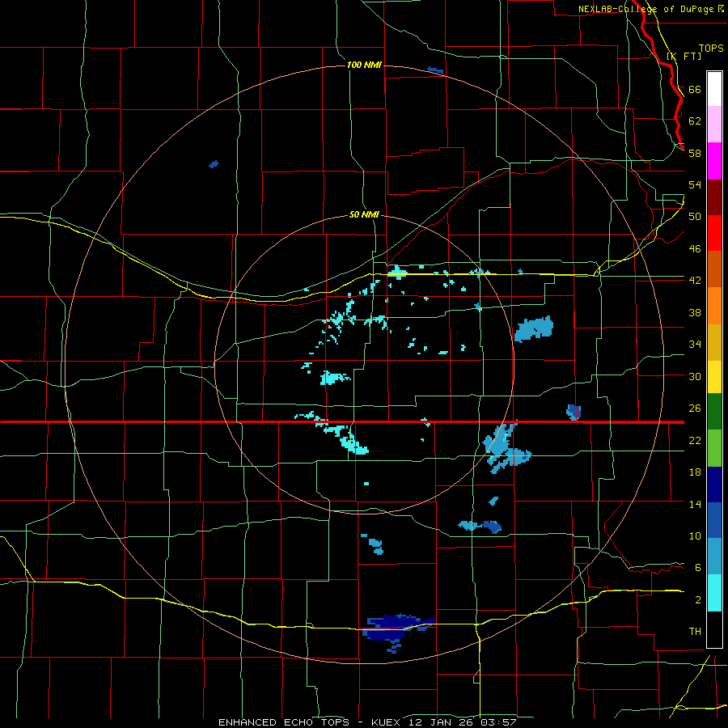Click the small blue echo beside the 100 NMI label
Screen dimensions: 728x728
pos(435,70)
